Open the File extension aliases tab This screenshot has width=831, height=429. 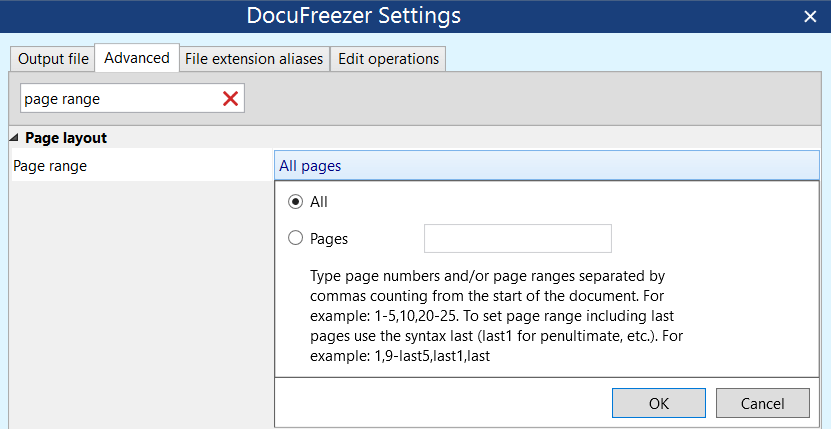(254, 59)
